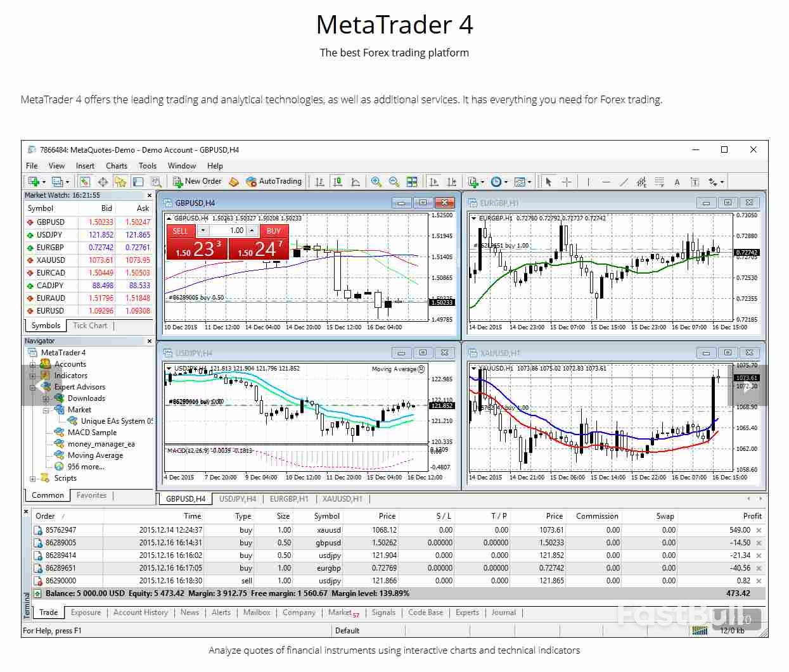Expand the Scripts node in Navigator
The width and height of the screenshot is (789, 672).
point(32,478)
